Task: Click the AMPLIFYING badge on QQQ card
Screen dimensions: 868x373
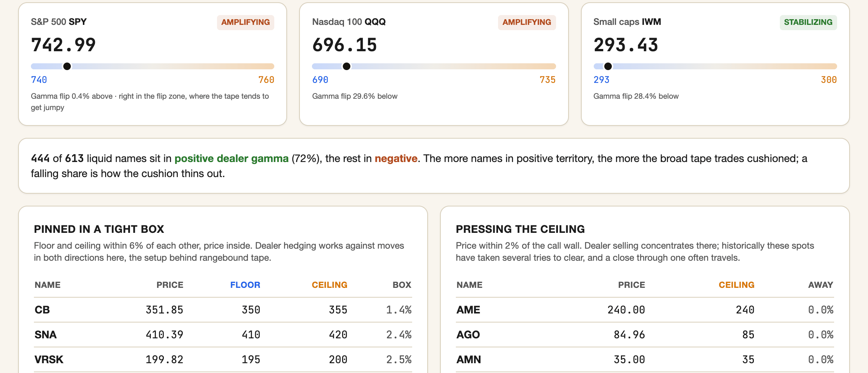Action: coord(527,22)
